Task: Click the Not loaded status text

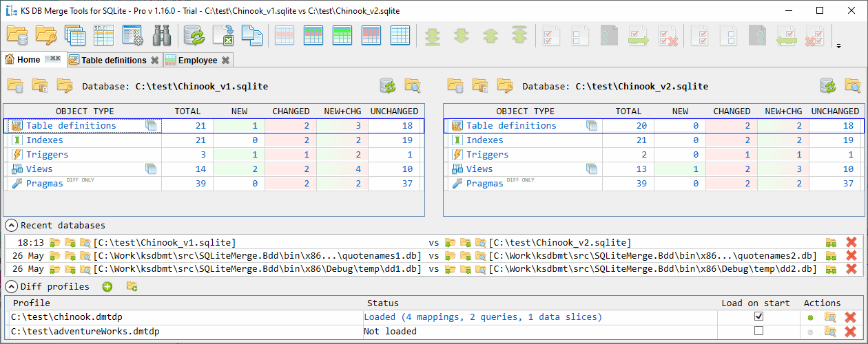Action: (390, 332)
